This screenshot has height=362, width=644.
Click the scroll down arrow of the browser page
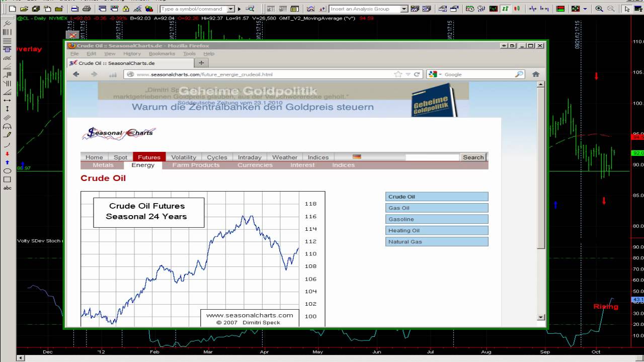[541, 317]
